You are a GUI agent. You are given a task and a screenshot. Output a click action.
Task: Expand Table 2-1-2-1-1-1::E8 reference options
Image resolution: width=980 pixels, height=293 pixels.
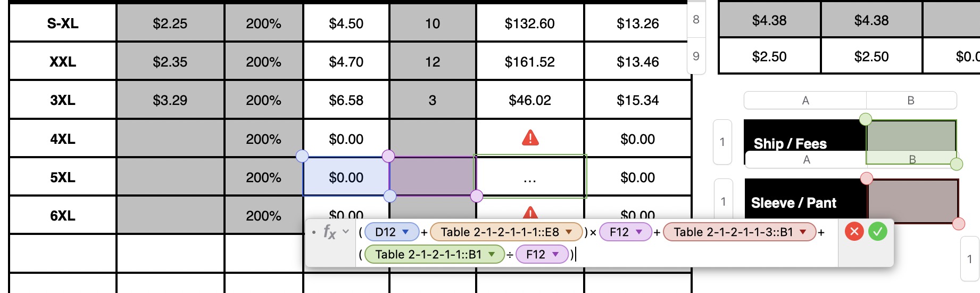click(569, 232)
